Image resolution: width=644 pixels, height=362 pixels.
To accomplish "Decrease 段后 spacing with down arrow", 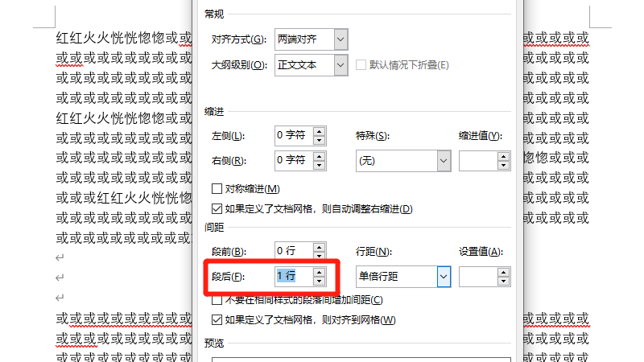I will coord(320,281).
